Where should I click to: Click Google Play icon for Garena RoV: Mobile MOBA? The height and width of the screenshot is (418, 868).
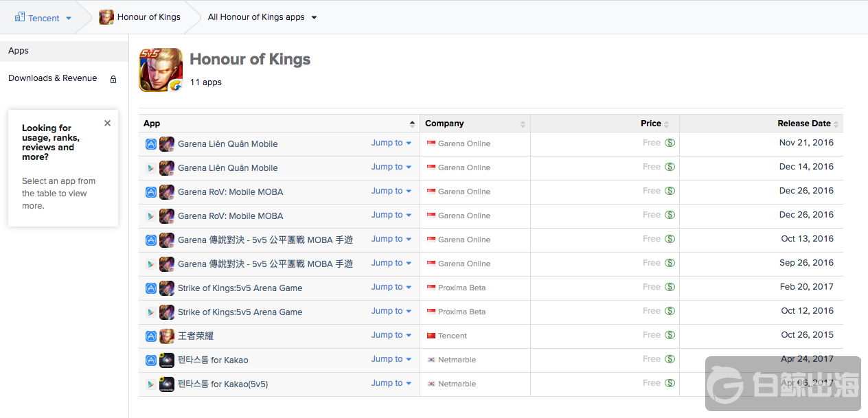(150, 216)
